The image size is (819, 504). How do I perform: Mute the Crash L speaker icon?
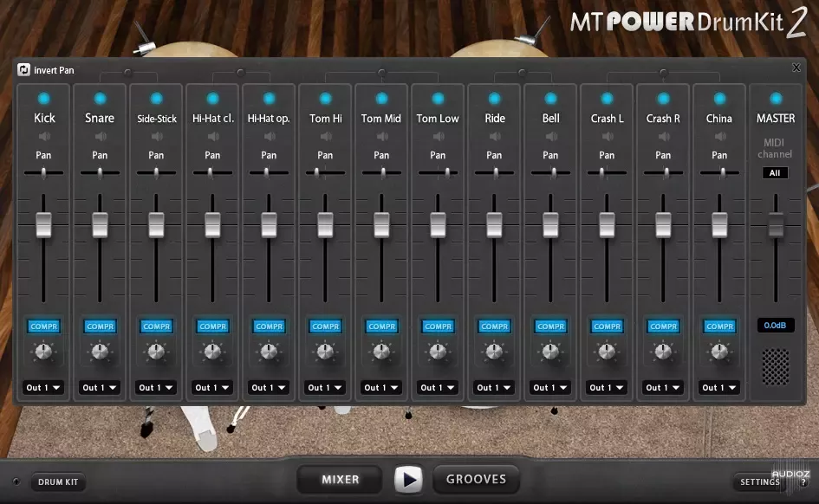coord(608,136)
